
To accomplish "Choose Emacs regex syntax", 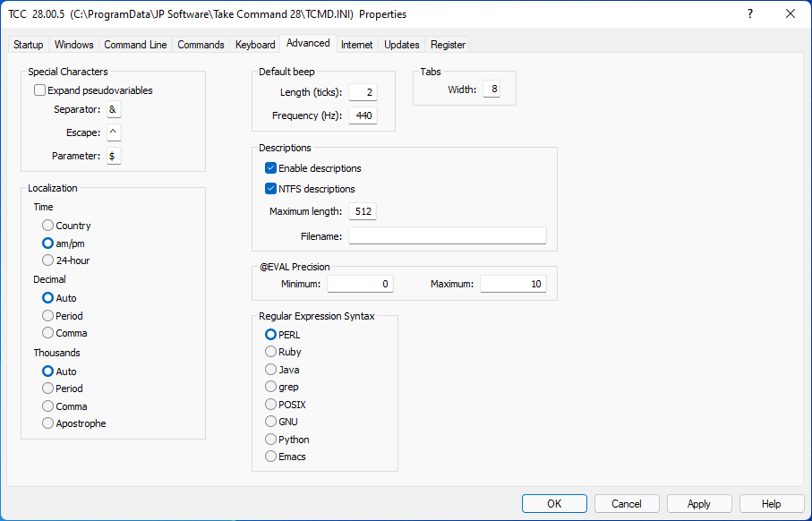I will pyautogui.click(x=286, y=457).
